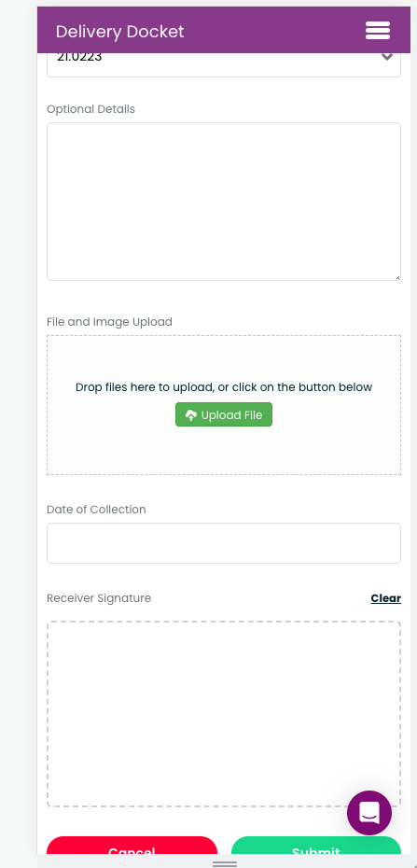The image size is (417, 868).
Task: Click the Date of Collection input field
Action: 224,543
